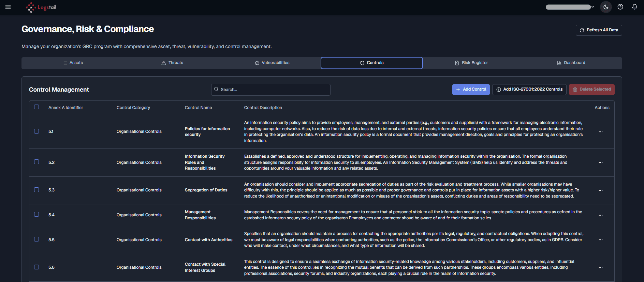Screen dimensions: 644x282
Task: Click Organisational Controls in row 5.1
Action: point(139,131)
